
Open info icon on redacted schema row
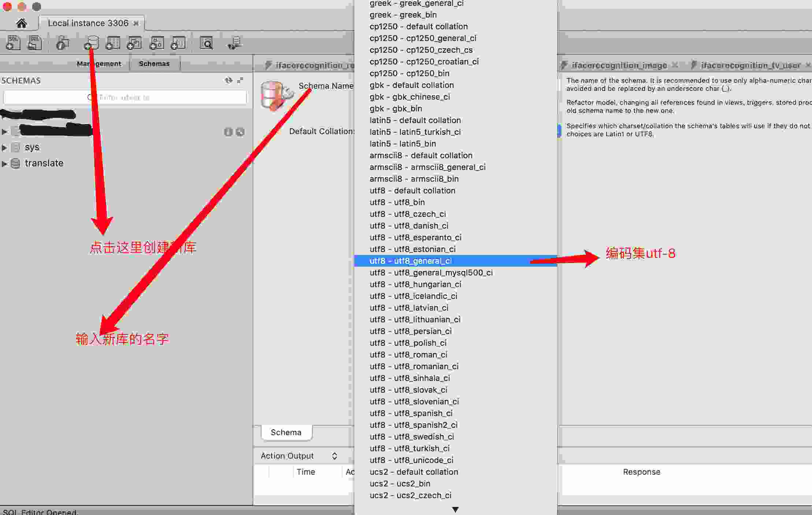coord(228,132)
